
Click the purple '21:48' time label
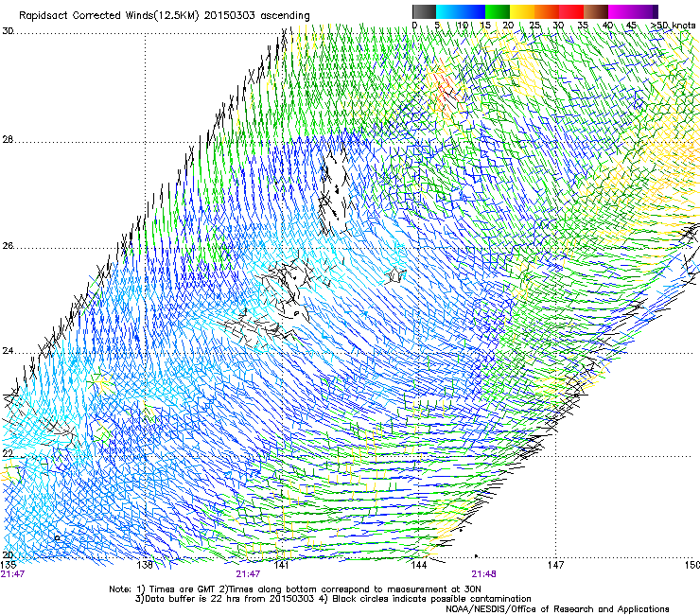[484, 574]
